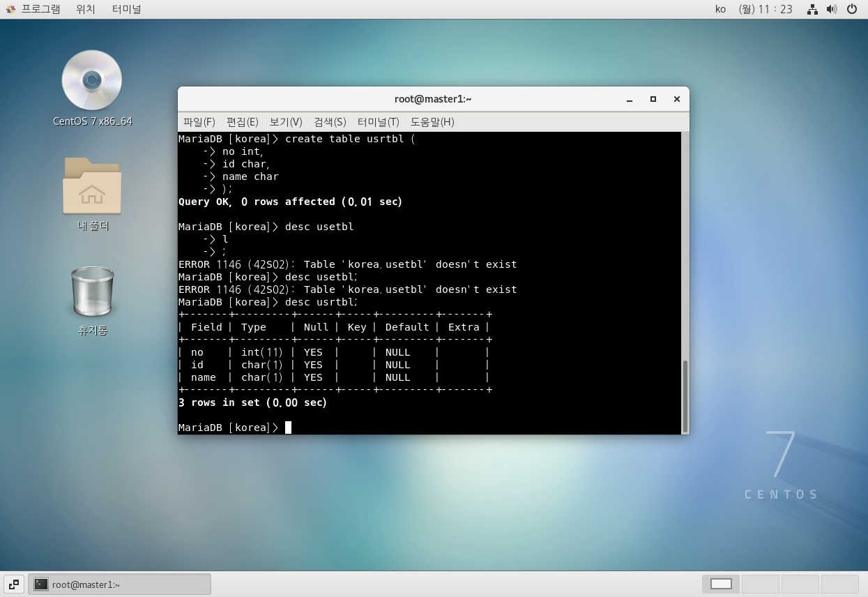Screen dimensions: 868x597
Task: Click the 'desc usrtbl;' command line
Action: 321,302
